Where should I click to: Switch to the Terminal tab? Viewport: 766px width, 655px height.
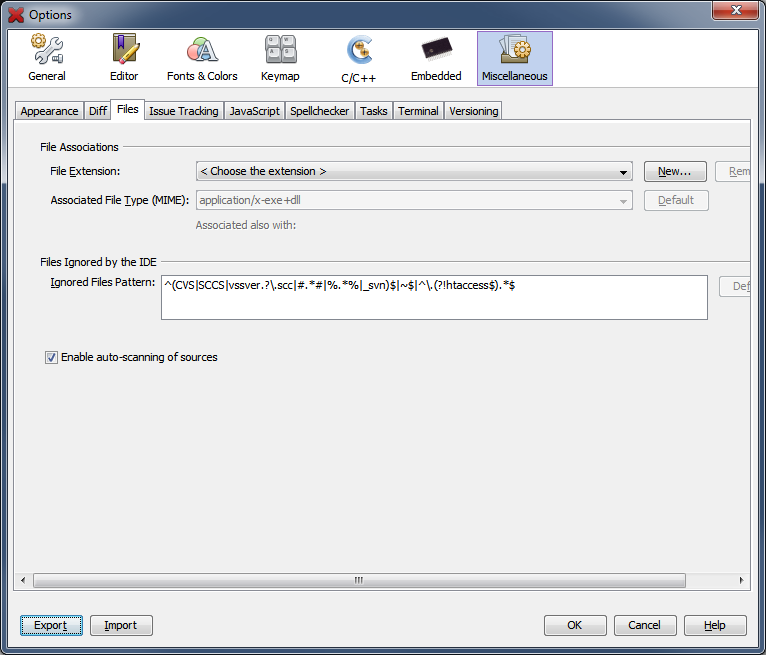[418, 111]
